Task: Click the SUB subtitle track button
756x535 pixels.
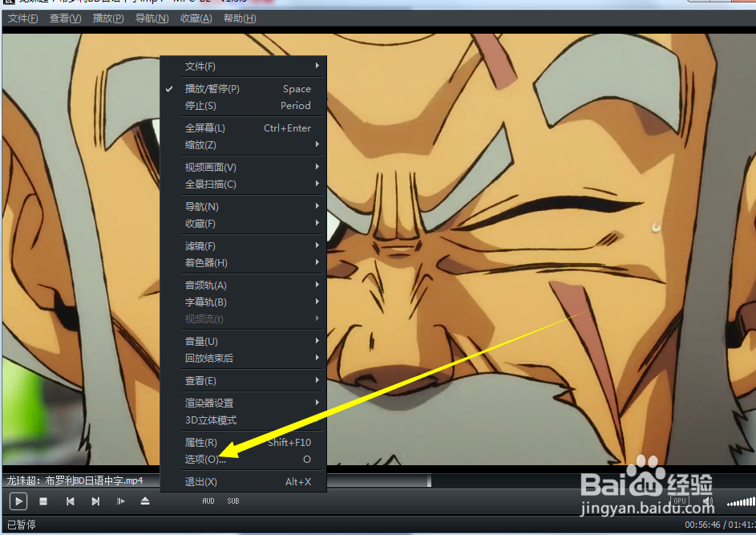Action: coord(233,501)
